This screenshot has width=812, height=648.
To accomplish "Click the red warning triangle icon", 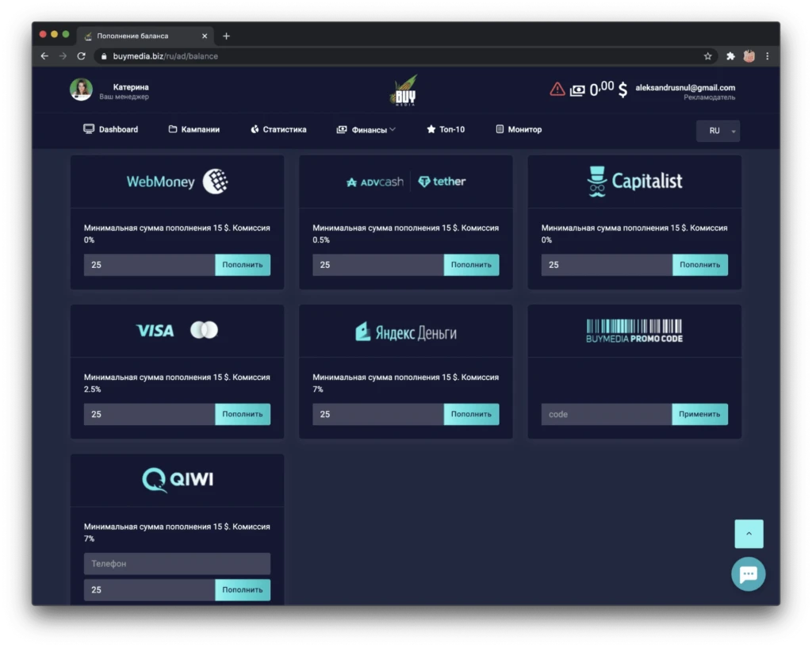I will coord(557,89).
